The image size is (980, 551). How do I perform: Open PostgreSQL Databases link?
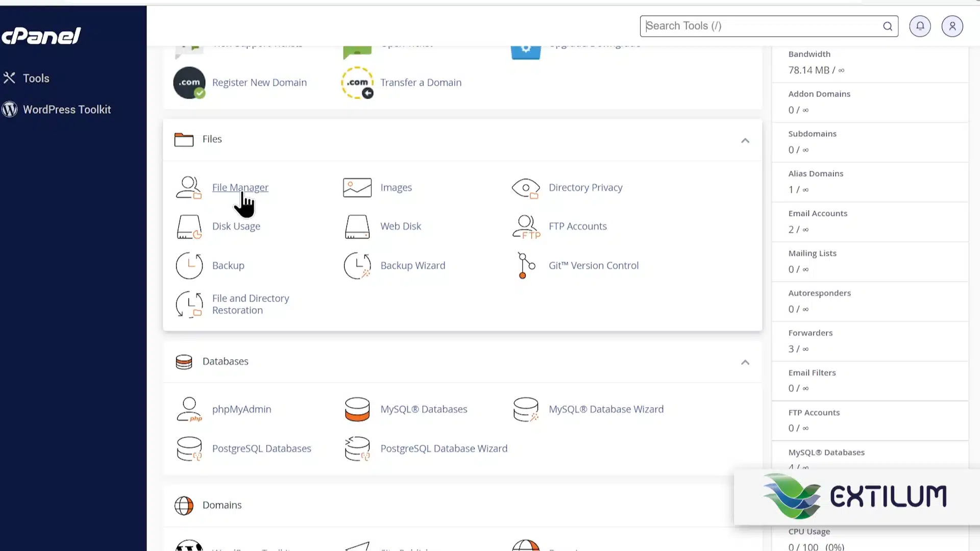[261, 449]
